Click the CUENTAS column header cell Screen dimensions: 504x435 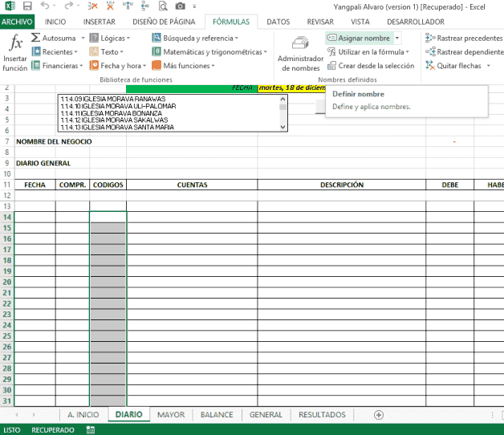tap(192, 185)
